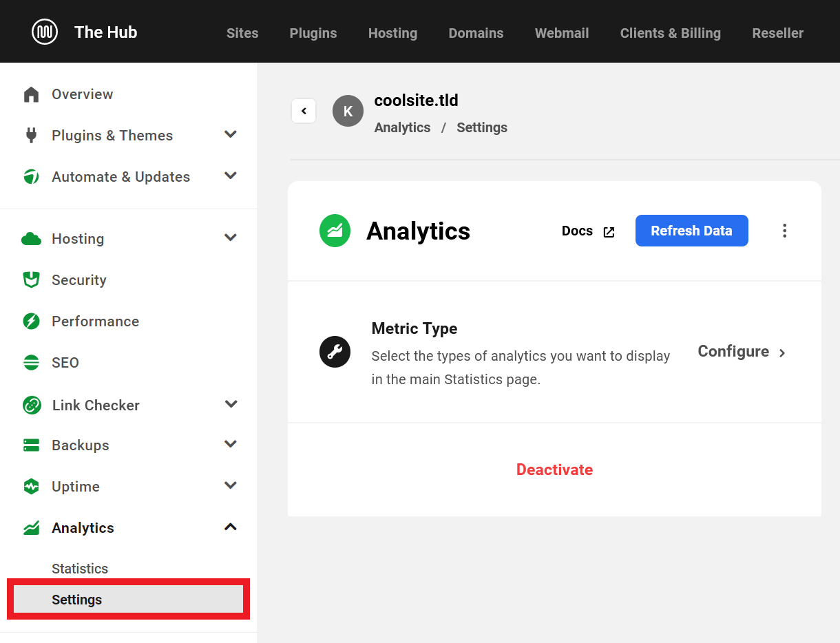The image size is (840, 643).
Task: Expand the Link Checker chevron
Action: click(231, 404)
